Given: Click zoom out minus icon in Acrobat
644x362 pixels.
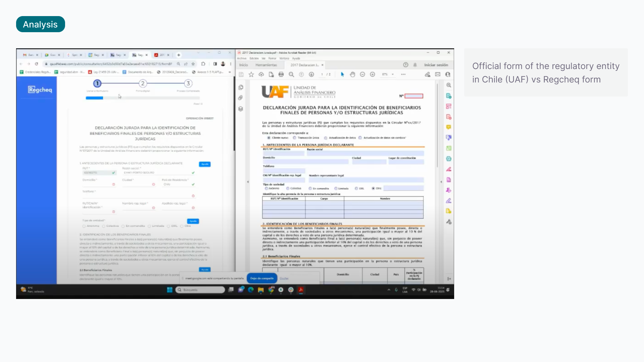Looking at the screenshot, I should 362,74.
